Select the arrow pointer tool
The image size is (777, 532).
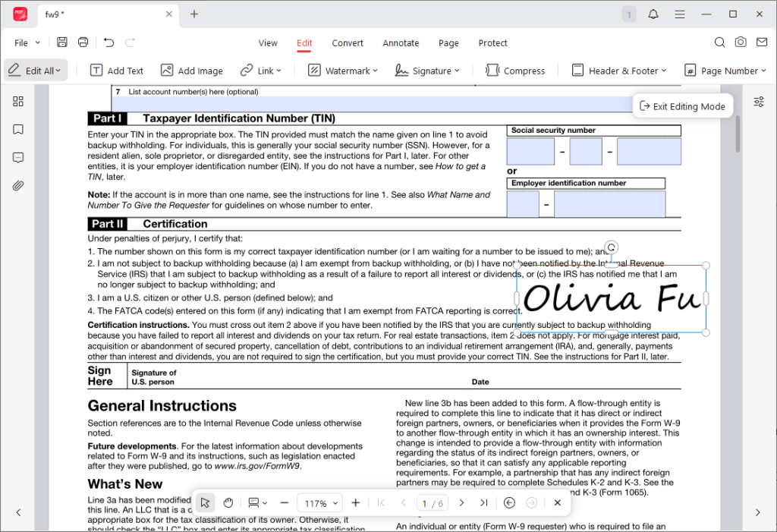coord(205,502)
